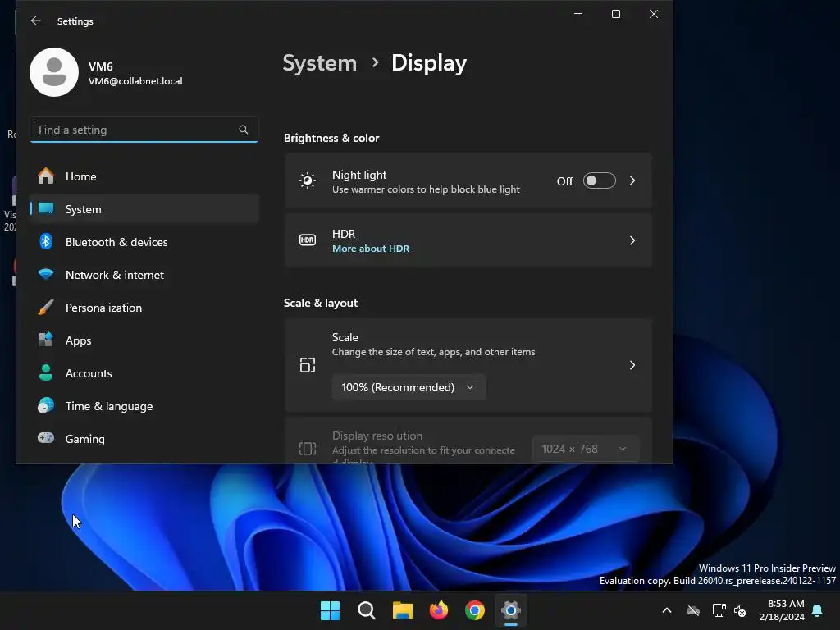This screenshot has width=840, height=630.
Task: Click the VM6@collabnet.local account email
Action: (x=135, y=81)
